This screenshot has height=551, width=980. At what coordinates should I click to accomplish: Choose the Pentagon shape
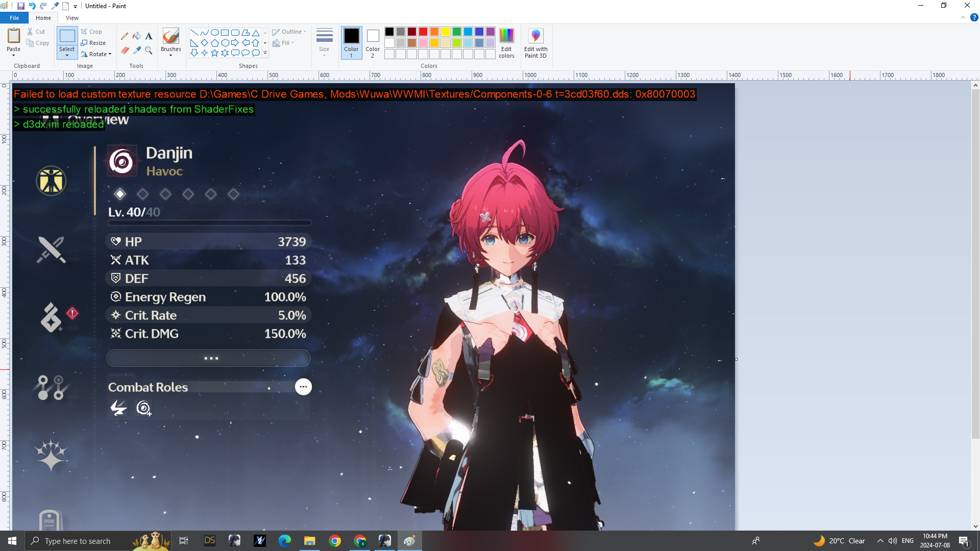tap(214, 42)
